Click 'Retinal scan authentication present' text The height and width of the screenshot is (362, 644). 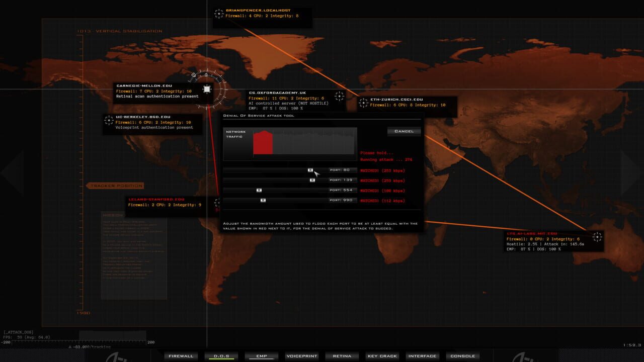coord(157,96)
